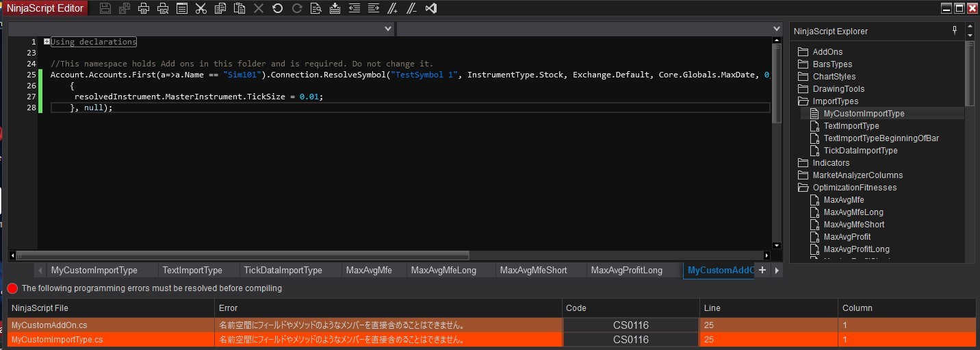Screen dimensions: 980x350
Task: Toggle NinjaScript Explorer pin
Action: point(955,31)
